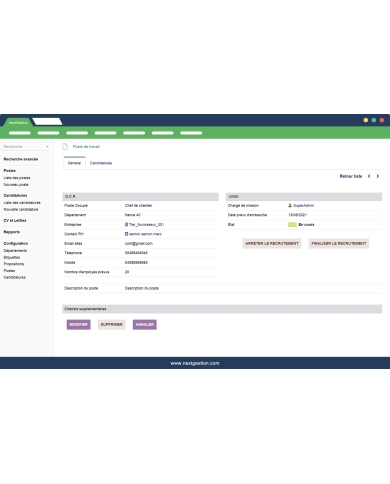
Task: Click the document icon beside Poste de travail
Action: point(65,147)
